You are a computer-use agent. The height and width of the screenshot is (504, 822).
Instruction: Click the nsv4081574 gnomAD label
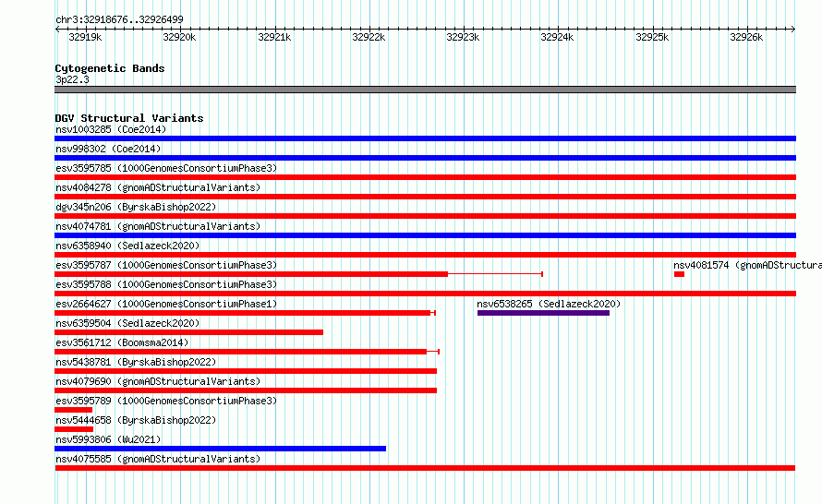(747, 265)
